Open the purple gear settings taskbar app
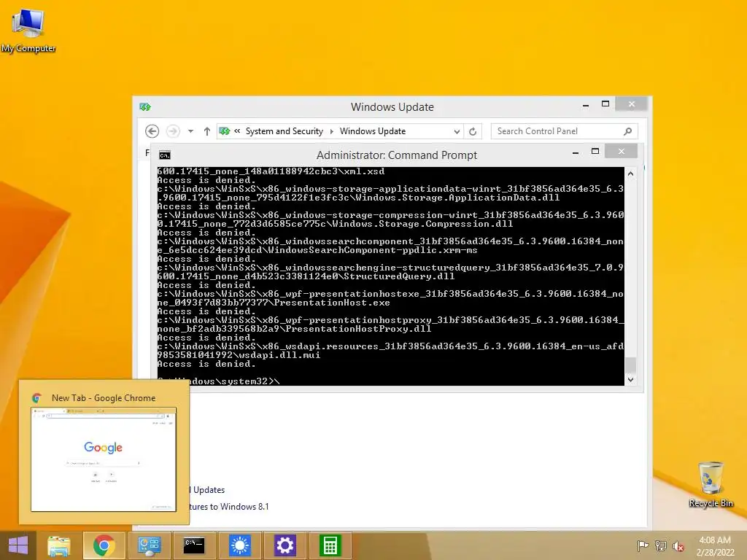 285,545
